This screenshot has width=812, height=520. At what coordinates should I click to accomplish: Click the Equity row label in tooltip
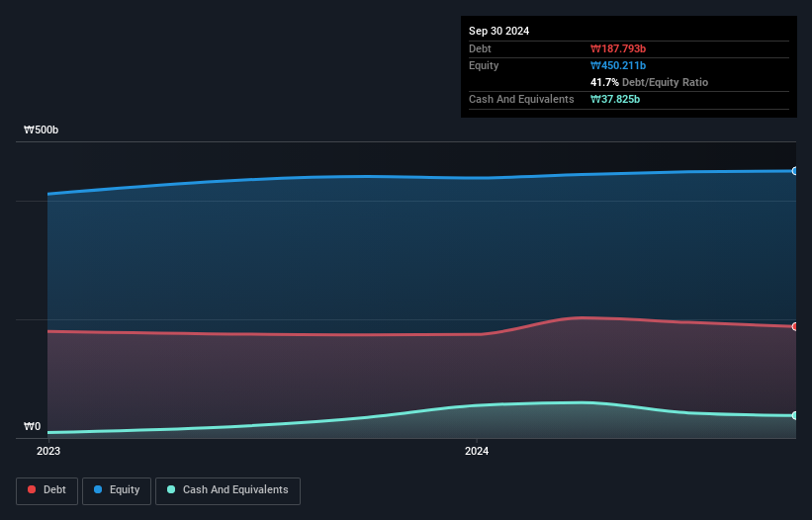point(484,65)
